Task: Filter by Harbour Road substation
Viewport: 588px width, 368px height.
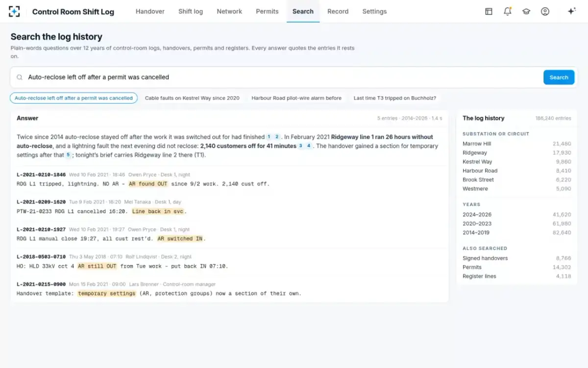Action: [516, 171]
